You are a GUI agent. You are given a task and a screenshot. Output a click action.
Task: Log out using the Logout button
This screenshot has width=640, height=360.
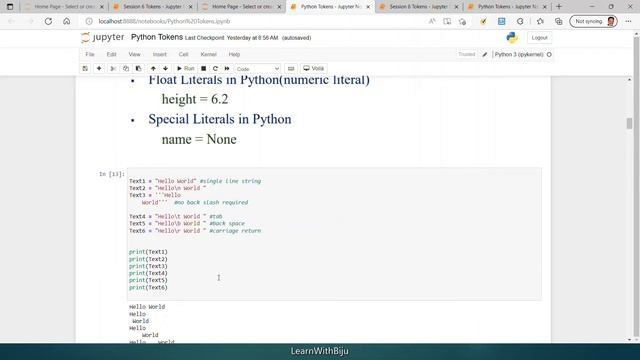tap(539, 38)
